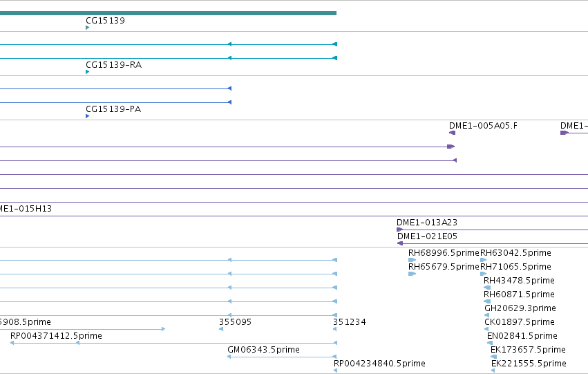Click the RH43478.5prime EST marker
The width and height of the screenshot is (588, 374).
(487, 288)
